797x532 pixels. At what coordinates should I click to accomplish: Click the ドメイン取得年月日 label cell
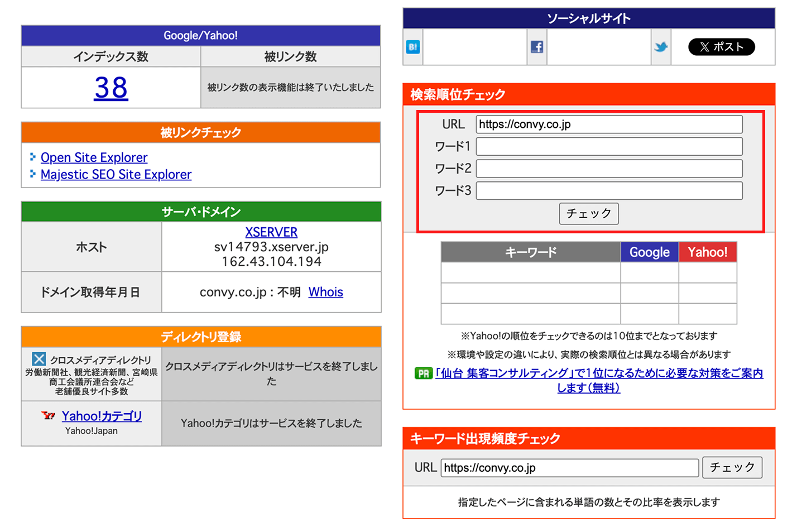click(x=92, y=292)
